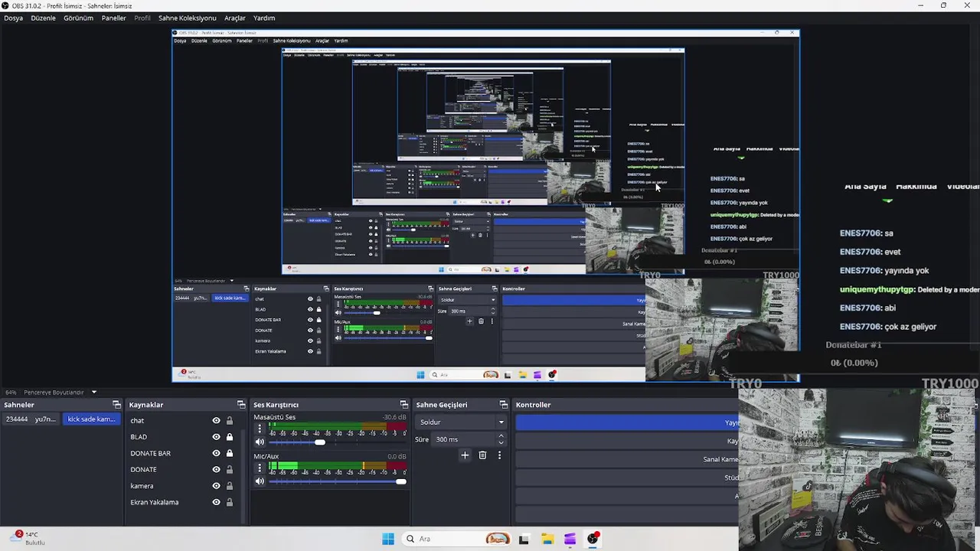980x551 pixels.
Task: Hide the BLAD source with its eye icon
Action: pyautogui.click(x=216, y=437)
